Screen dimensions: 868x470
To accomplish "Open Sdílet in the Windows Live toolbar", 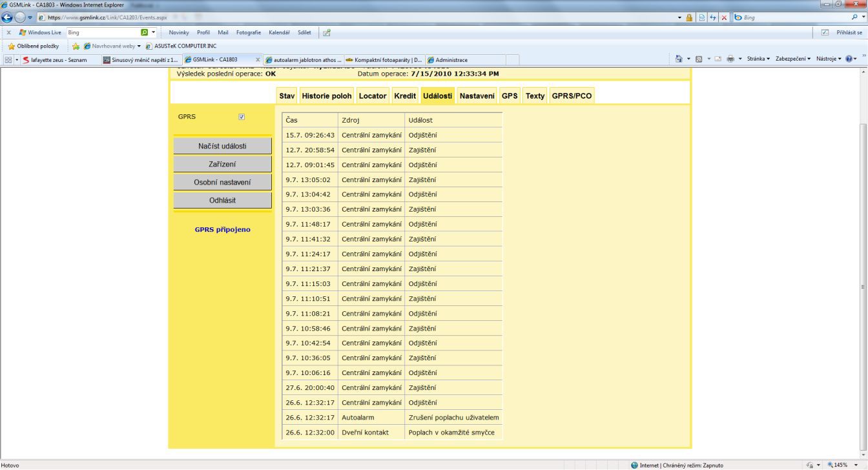I will pyautogui.click(x=305, y=32).
